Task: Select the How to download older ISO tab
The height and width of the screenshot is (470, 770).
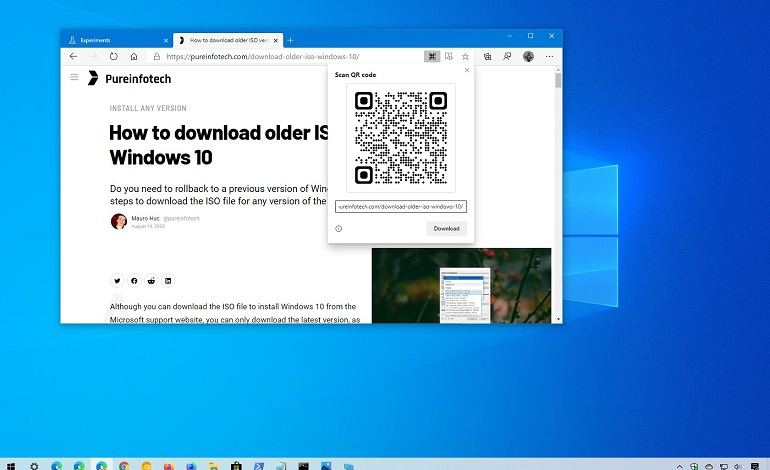Action: click(x=228, y=40)
